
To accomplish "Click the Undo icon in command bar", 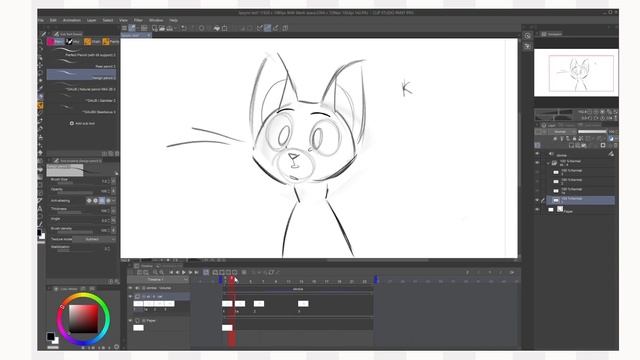I will coord(184,28).
